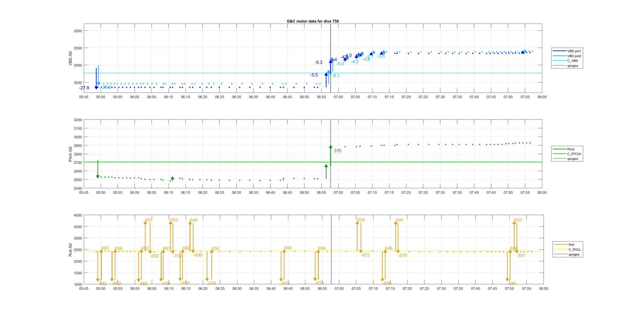
Task: Click the '-699' roll data label
Action: pyautogui.click(x=197, y=255)
